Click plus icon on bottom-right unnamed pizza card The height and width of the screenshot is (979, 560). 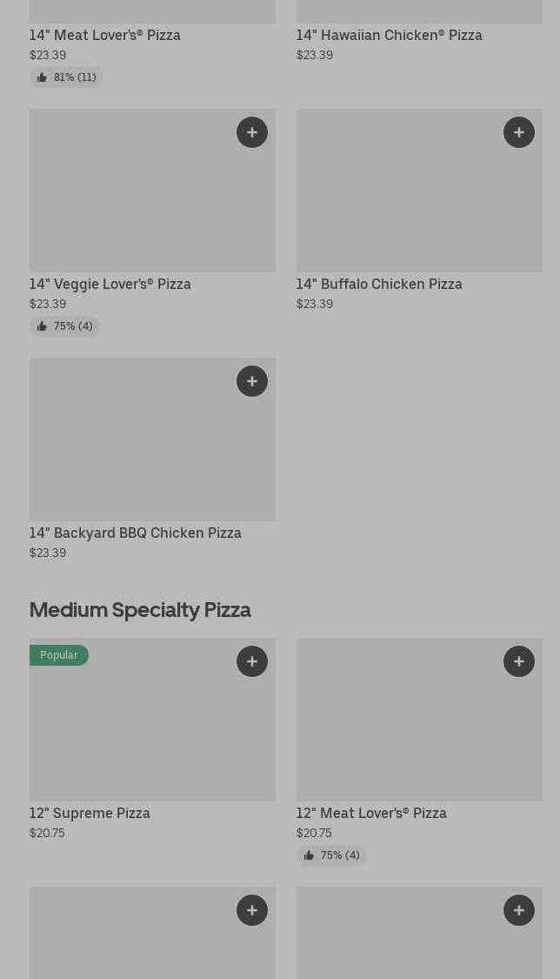click(519, 910)
